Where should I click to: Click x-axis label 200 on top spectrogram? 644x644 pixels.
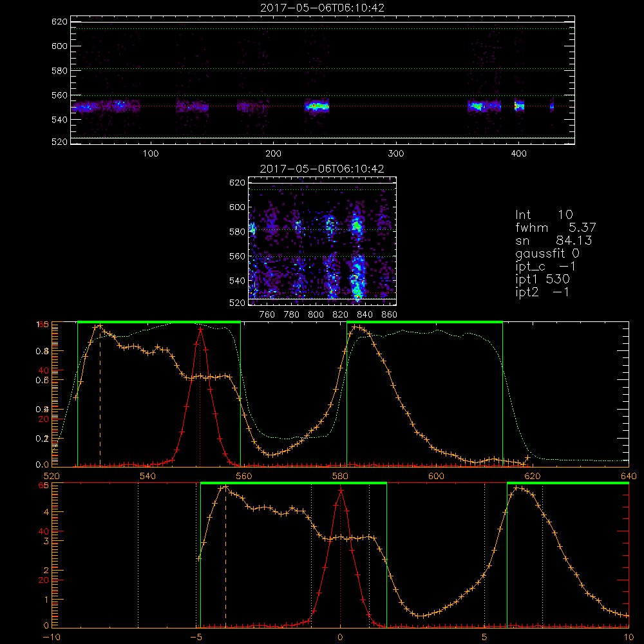pos(273,154)
